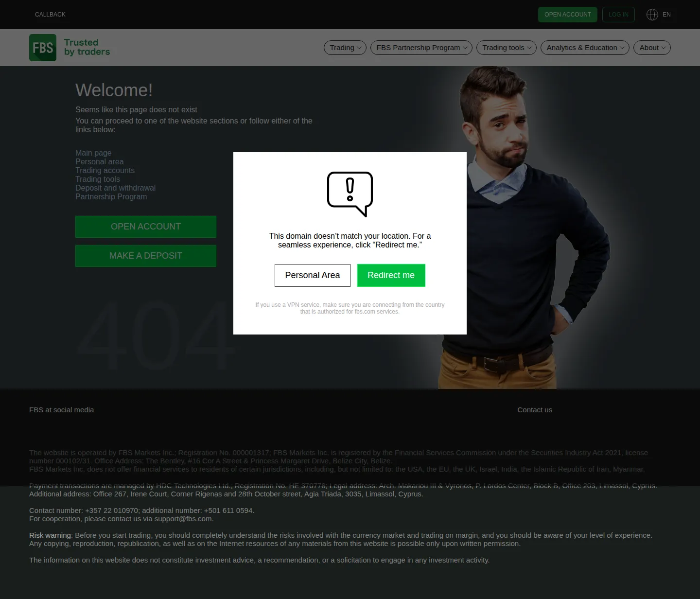
Task: Open the Trading tools dropdown
Action: 507,48
